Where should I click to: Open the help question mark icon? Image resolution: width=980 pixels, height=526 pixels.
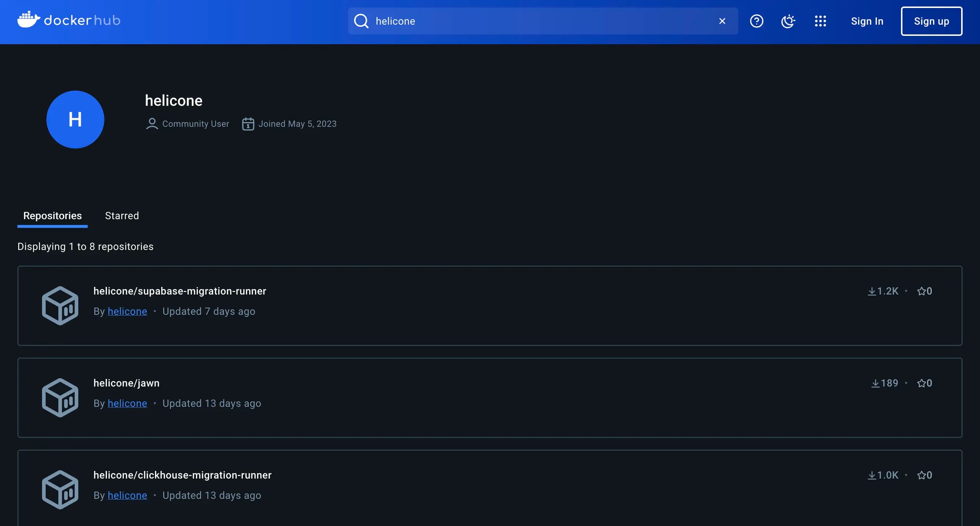756,21
